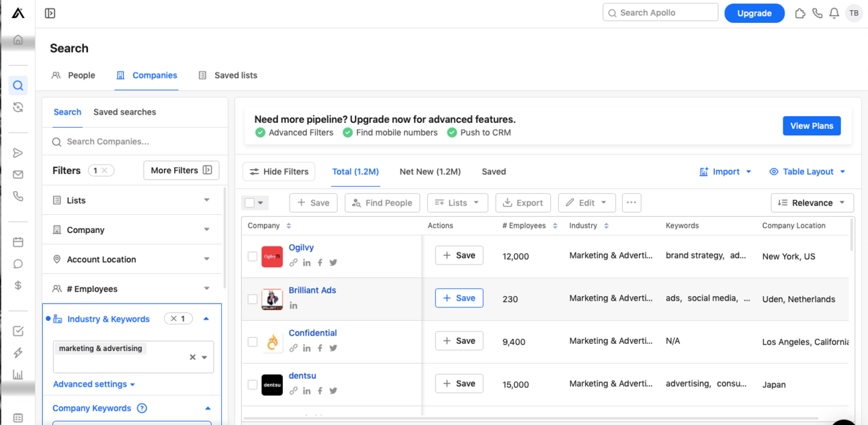Click the phone dialer icon in top bar
Image resolution: width=868 pixels, height=425 pixels.
(817, 13)
